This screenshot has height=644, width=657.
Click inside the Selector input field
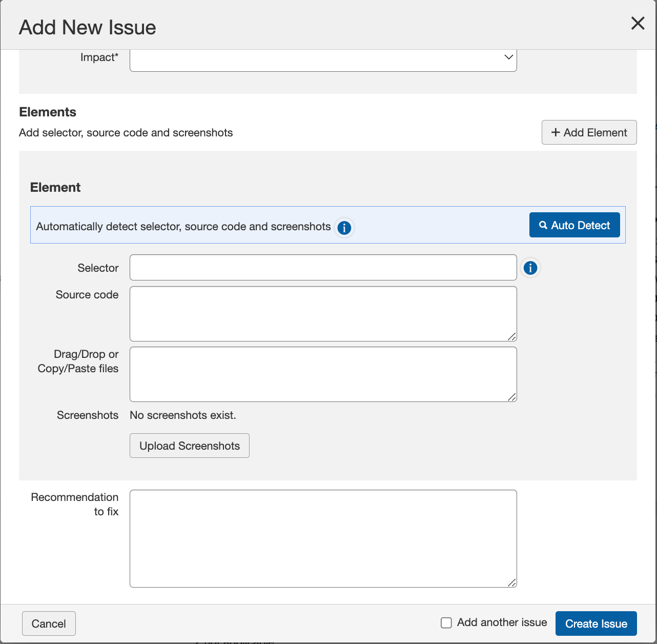[x=323, y=267]
